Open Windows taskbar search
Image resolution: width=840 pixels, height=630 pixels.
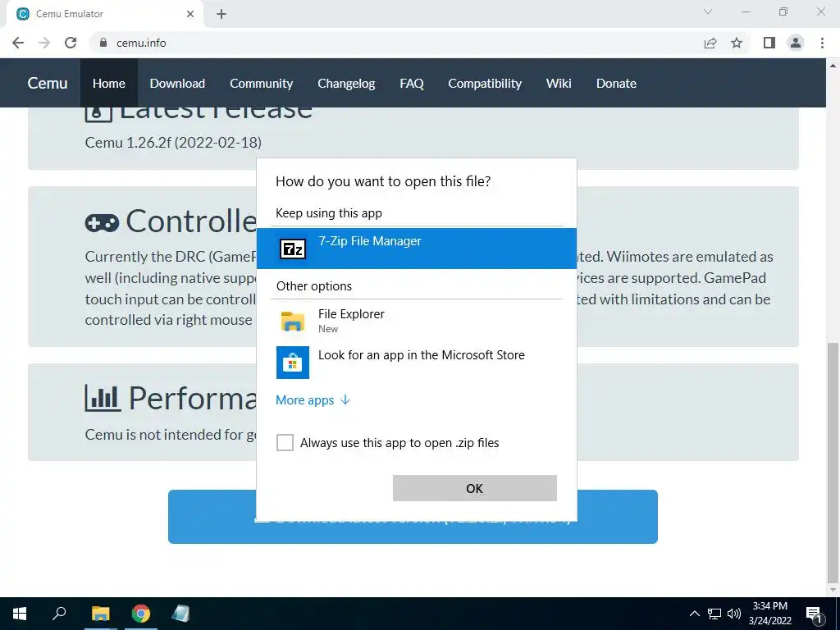click(x=59, y=614)
